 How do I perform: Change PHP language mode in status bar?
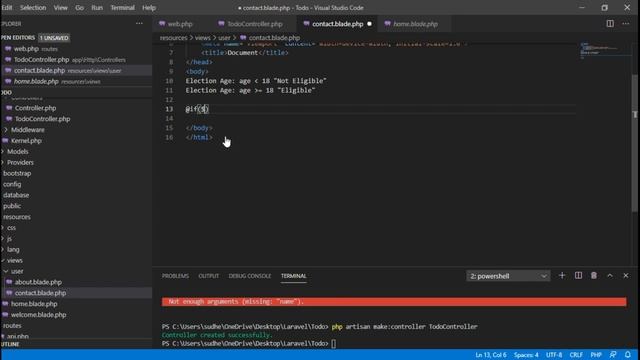596,355
